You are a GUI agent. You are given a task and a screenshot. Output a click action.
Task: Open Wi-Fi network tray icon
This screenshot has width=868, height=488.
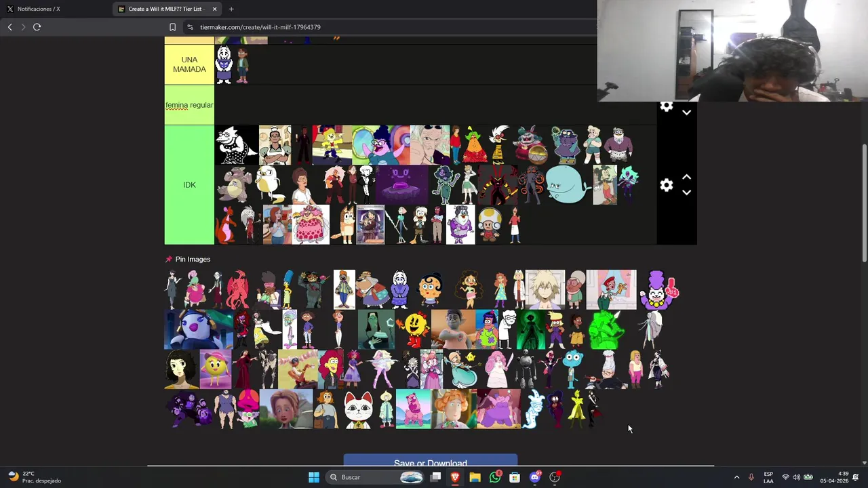click(x=785, y=477)
